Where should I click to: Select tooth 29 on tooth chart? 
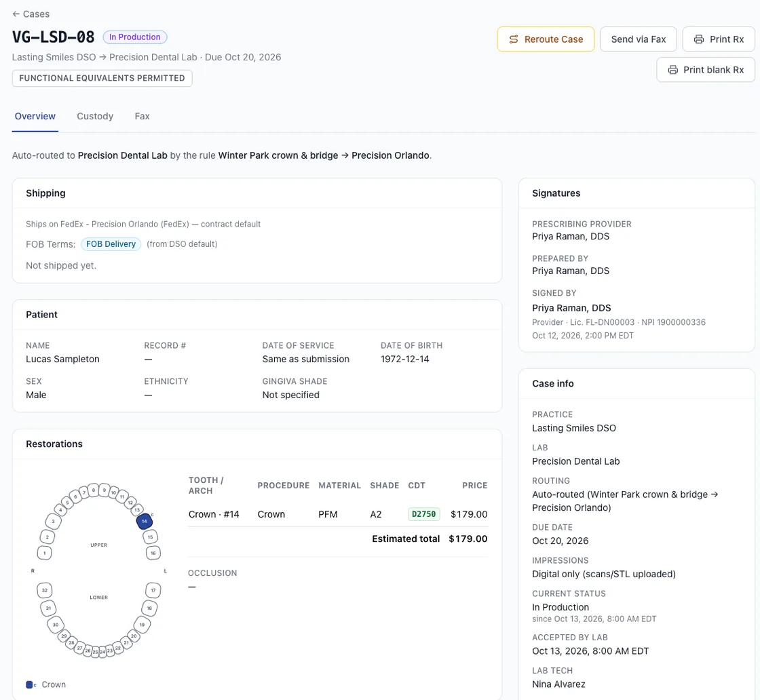[x=64, y=636]
